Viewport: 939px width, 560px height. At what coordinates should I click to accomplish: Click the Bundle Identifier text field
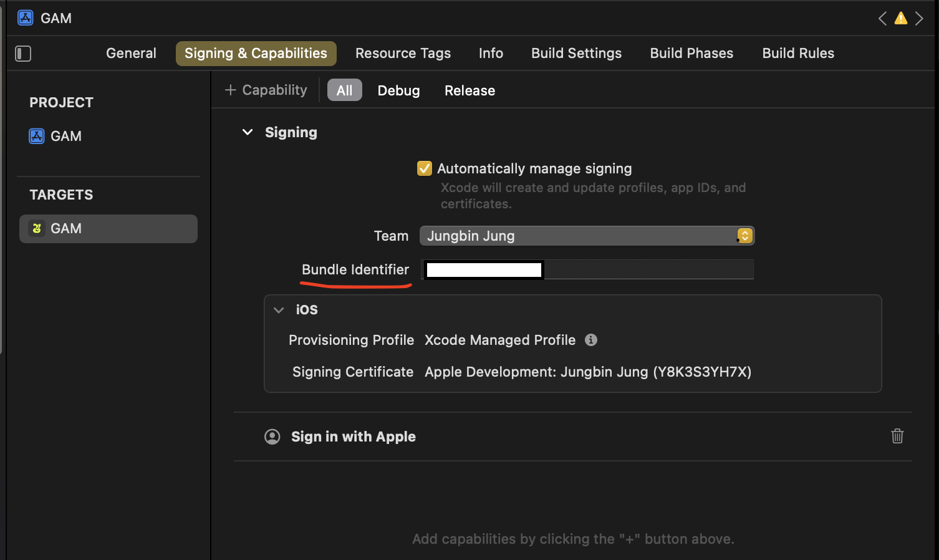[587, 269]
